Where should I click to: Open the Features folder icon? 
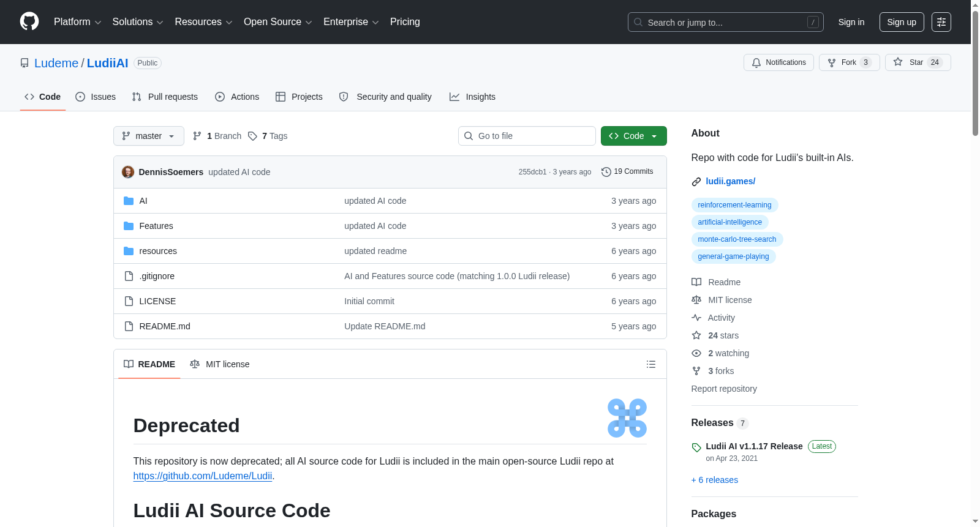(x=129, y=226)
